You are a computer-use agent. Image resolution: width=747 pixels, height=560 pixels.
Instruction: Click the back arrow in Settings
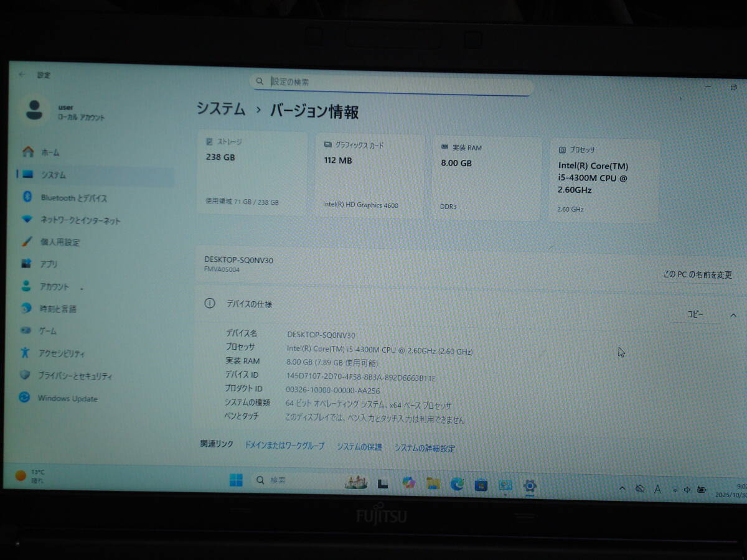pyautogui.click(x=22, y=75)
